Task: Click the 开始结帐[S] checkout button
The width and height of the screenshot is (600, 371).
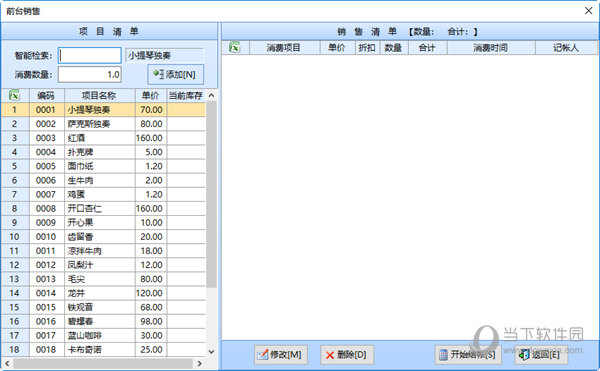Action: click(x=468, y=355)
